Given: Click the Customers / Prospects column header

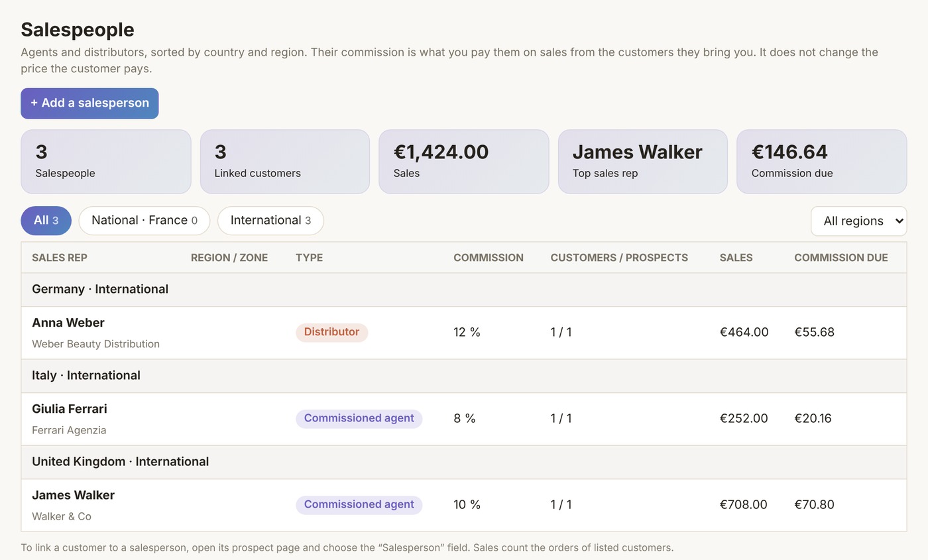Looking at the screenshot, I should (x=619, y=258).
